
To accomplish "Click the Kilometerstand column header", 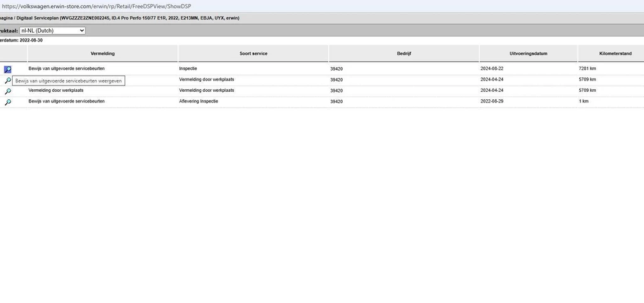I will point(610,53).
